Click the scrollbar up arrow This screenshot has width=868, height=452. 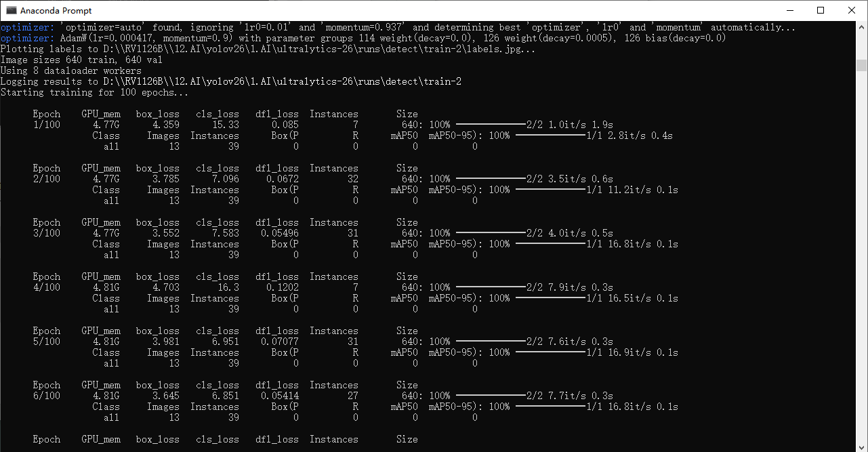tap(862, 26)
